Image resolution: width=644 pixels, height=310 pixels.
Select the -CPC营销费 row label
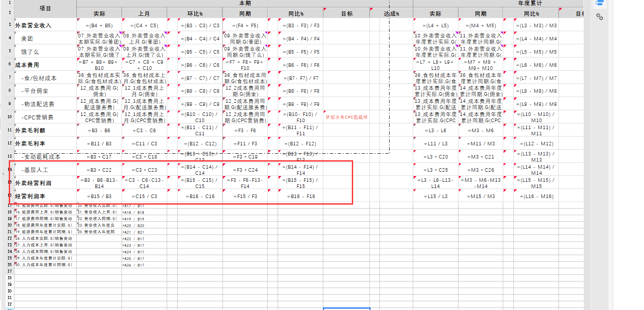pos(46,117)
